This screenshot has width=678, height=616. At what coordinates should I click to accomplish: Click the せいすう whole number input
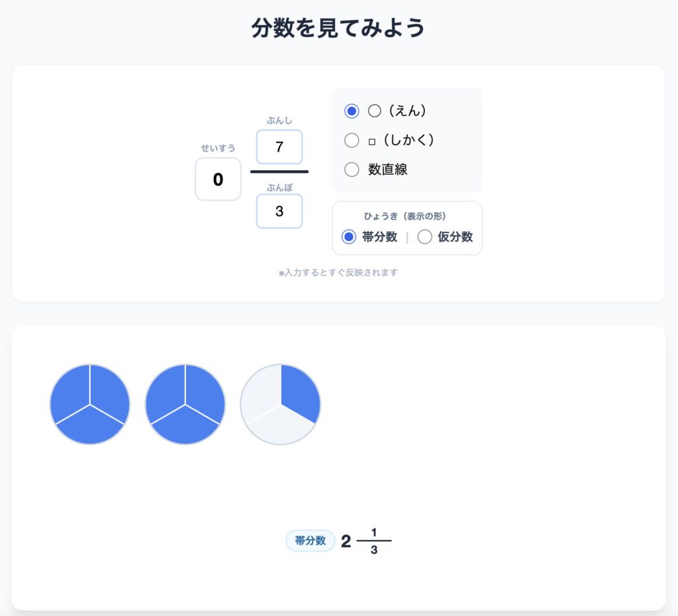(218, 179)
